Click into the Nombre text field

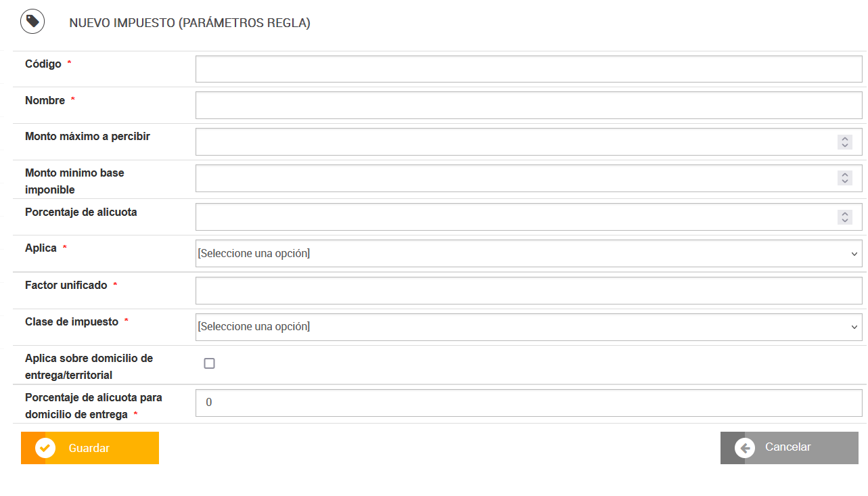pyautogui.click(x=528, y=106)
